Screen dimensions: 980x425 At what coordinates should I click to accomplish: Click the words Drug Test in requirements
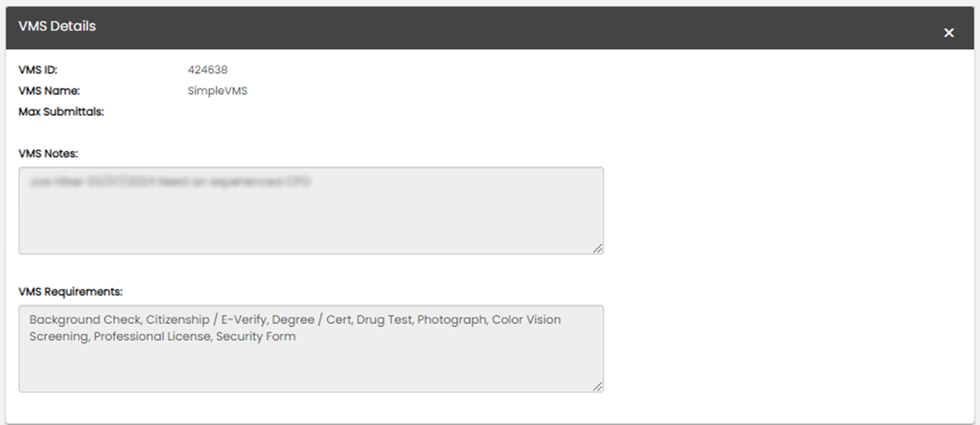pos(383,319)
